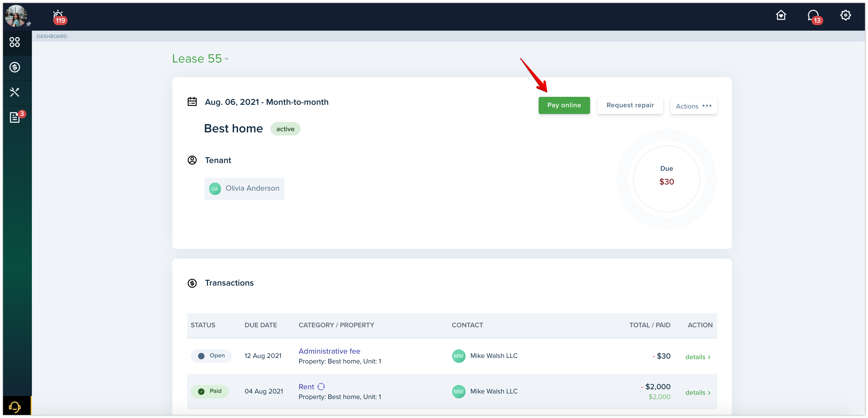The width and height of the screenshot is (868, 418).
Task: Open details for Rent transaction
Action: point(698,393)
